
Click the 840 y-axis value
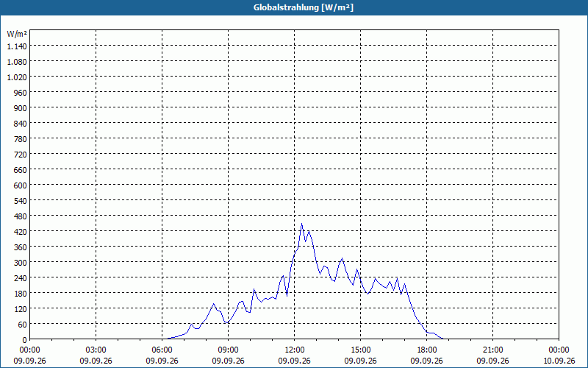point(21,124)
